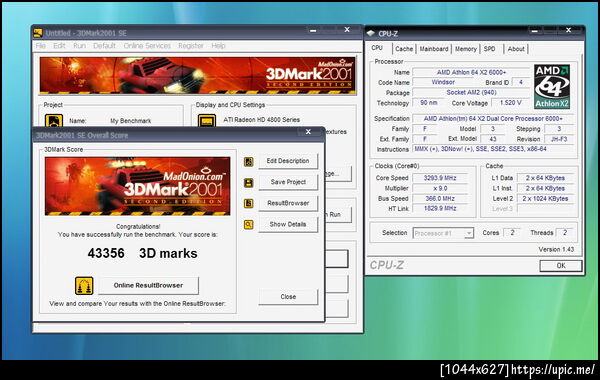Open the Edit menu in 3DMark2001
The width and height of the screenshot is (600, 380).
pyautogui.click(x=59, y=46)
